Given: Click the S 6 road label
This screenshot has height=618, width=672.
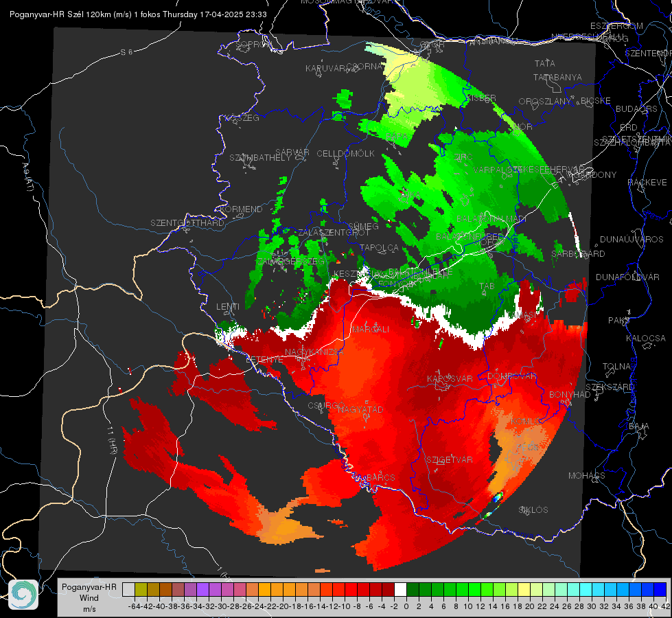Looking at the screenshot, I should coord(126,52).
